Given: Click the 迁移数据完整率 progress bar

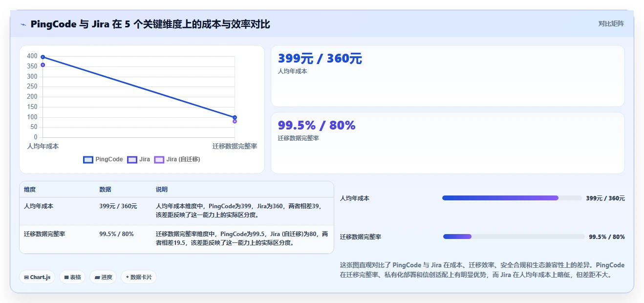Looking at the screenshot, I should click(x=514, y=237).
